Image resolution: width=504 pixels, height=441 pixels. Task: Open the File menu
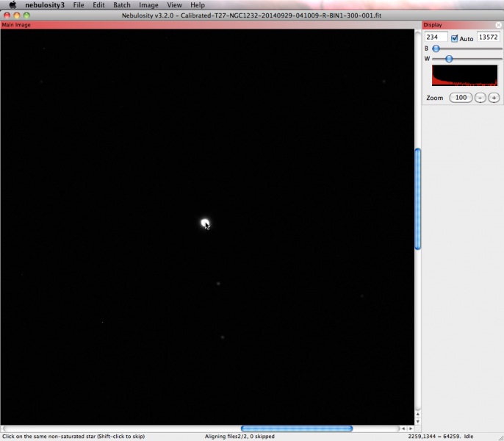click(79, 5)
